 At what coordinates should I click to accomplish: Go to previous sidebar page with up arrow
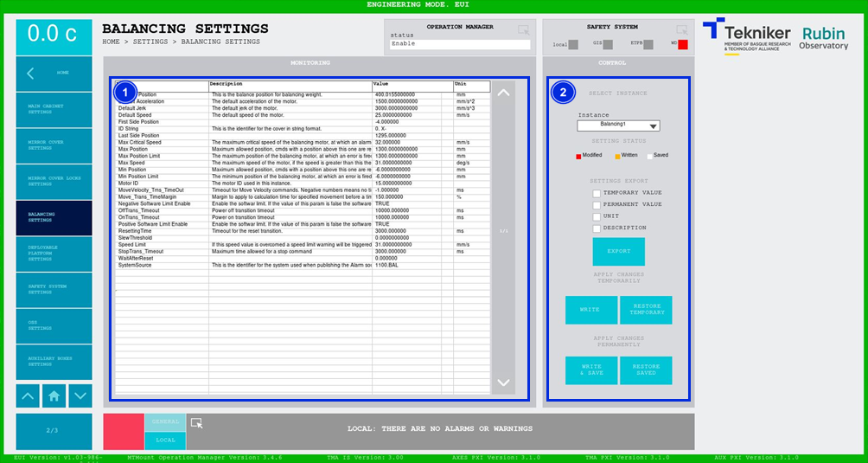pyautogui.click(x=28, y=396)
